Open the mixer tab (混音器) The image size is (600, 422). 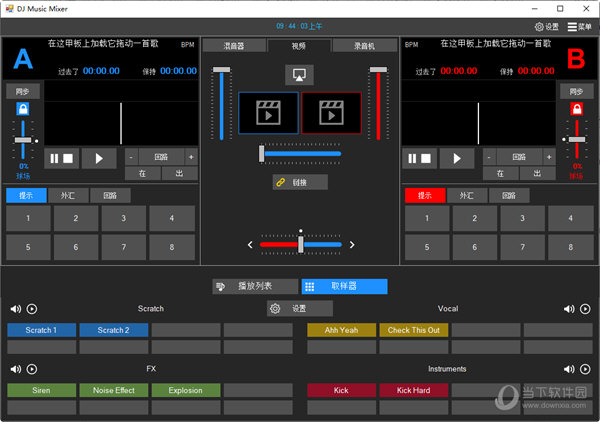tap(234, 46)
